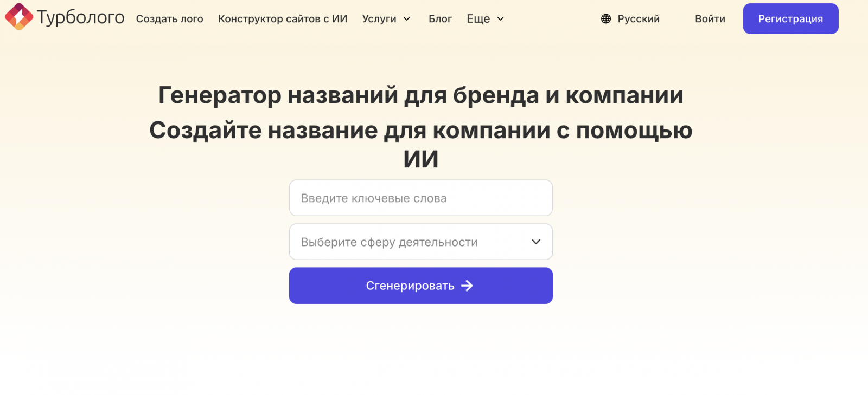Click the chevron next to Еще

coord(499,18)
